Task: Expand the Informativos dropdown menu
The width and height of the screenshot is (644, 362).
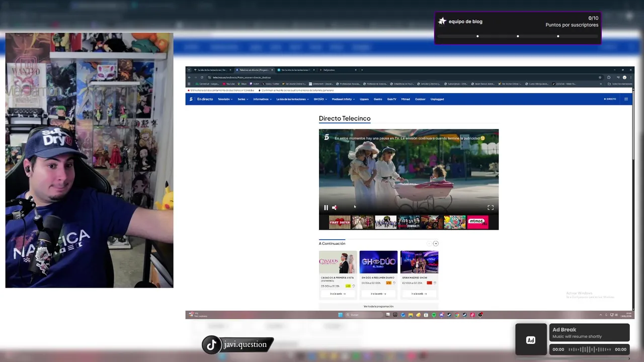Action: coord(262,99)
